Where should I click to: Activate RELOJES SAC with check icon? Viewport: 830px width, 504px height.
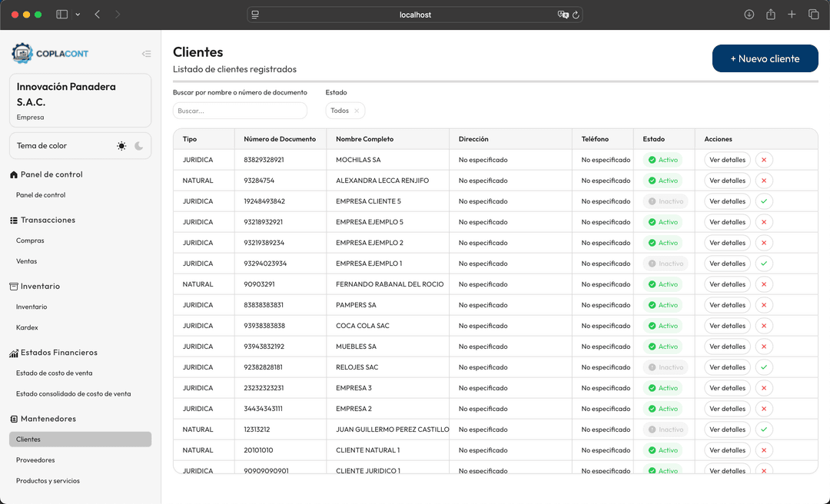(x=763, y=367)
